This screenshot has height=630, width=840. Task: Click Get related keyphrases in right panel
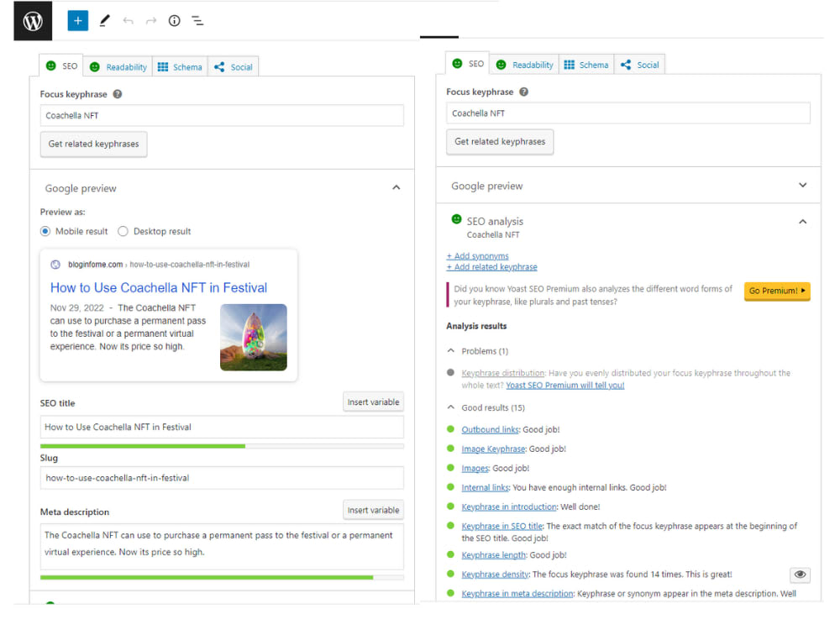[500, 142]
